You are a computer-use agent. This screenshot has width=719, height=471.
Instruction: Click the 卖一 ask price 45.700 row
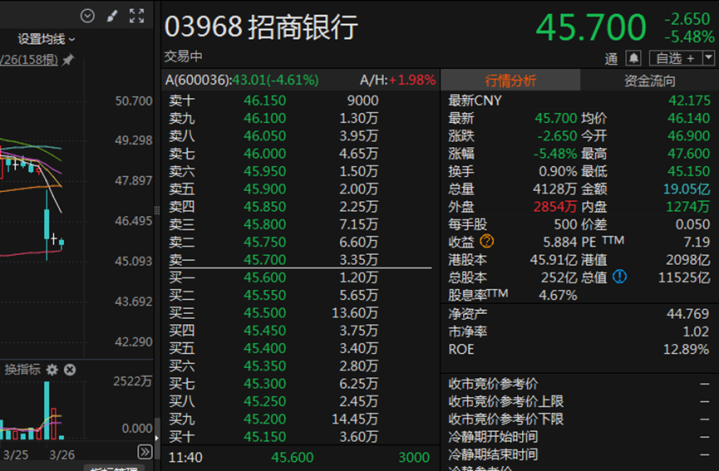pyautogui.click(x=300, y=260)
